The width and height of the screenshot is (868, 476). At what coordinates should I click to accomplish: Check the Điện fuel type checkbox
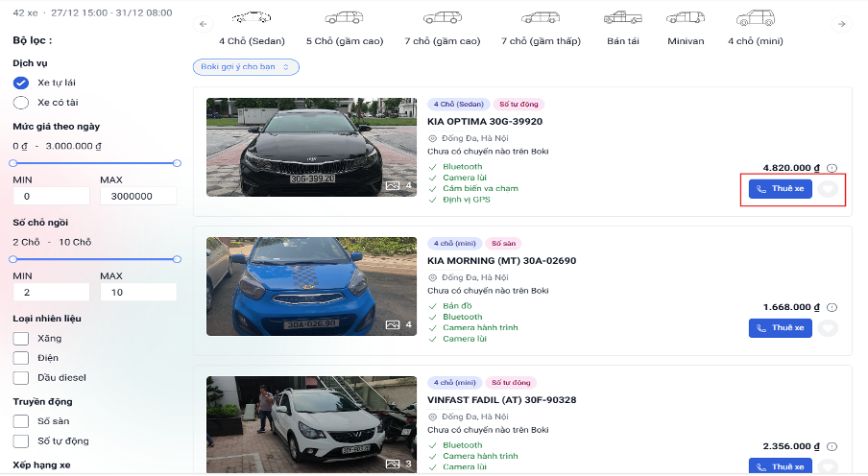pyautogui.click(x=21, y=358)
